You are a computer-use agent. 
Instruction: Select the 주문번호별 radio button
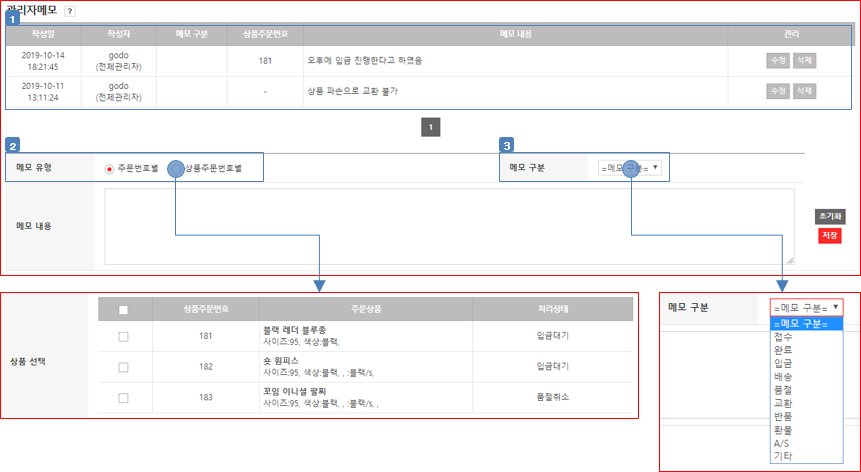pos(109,169)
